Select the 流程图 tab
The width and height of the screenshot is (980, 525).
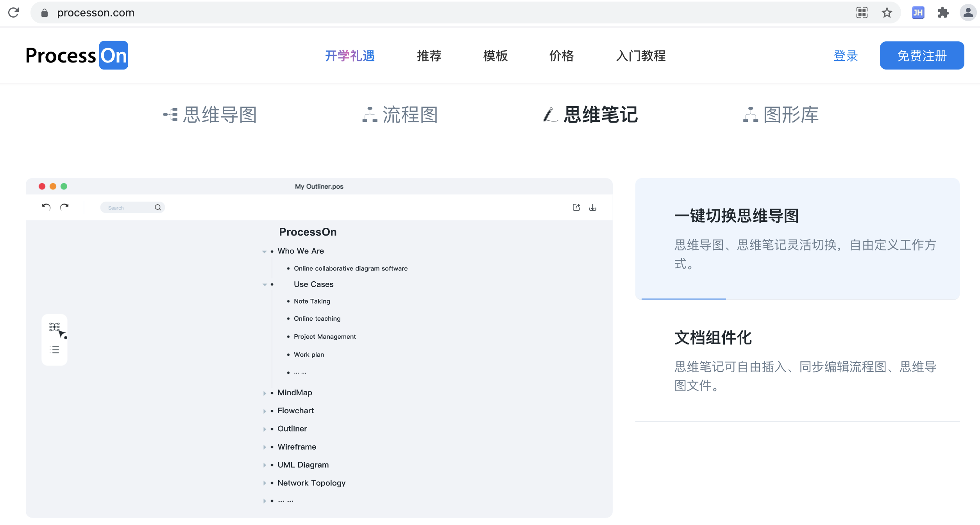(400, 115)
